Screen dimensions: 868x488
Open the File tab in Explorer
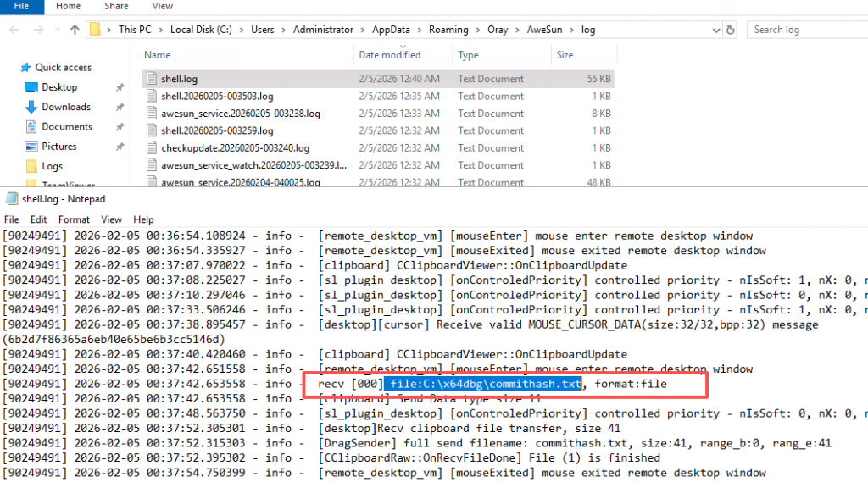point(21,6)
